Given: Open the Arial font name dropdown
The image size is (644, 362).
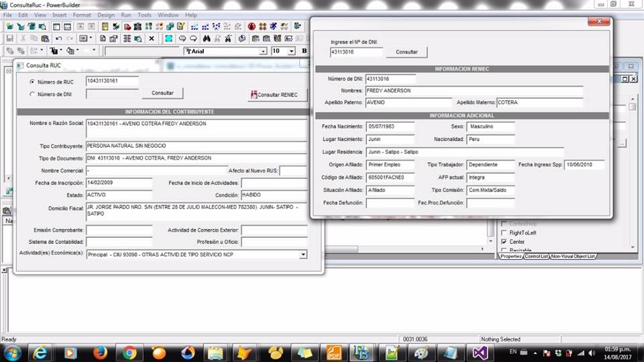Looking at the screenshot, I should pos(263,51).
